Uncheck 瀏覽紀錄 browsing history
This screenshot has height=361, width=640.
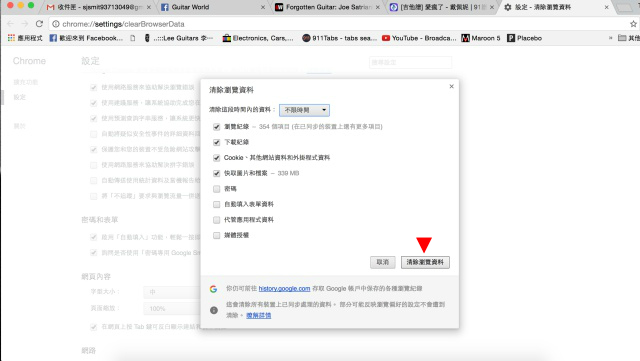tap(216, 127)
